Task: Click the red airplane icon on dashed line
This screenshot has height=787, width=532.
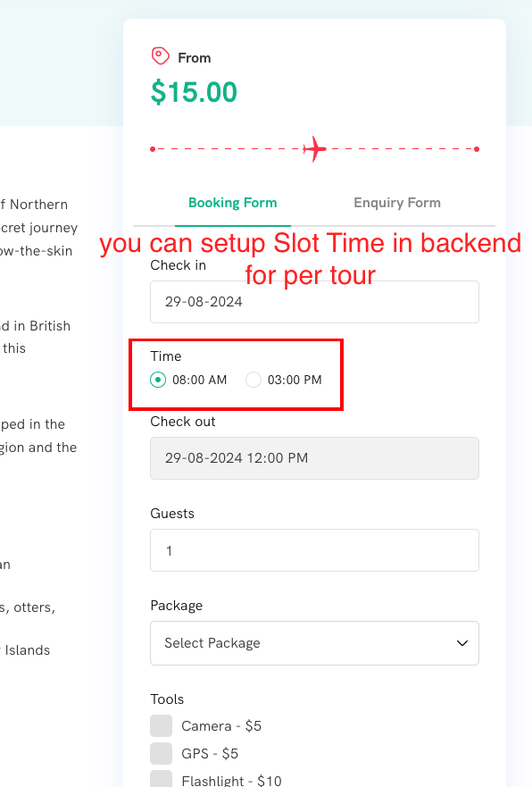Action: [315, 149]
